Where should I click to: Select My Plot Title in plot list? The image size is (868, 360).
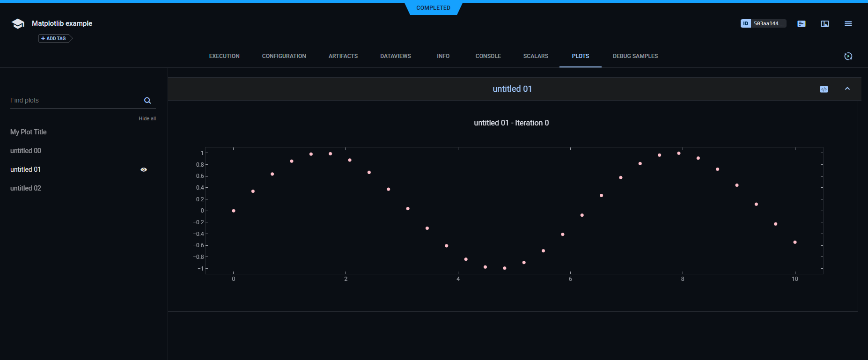(x=29, y=132)
